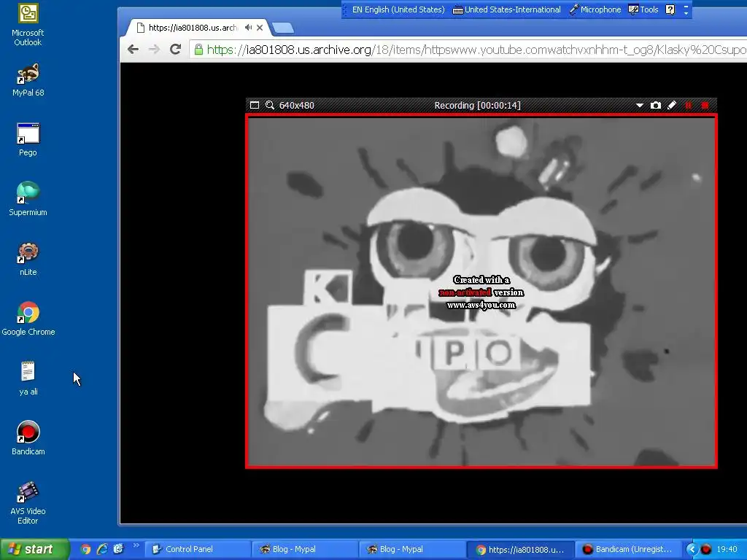Open the EN English language selector
This screenshot has height=560, width=747.
pos(398,9)
